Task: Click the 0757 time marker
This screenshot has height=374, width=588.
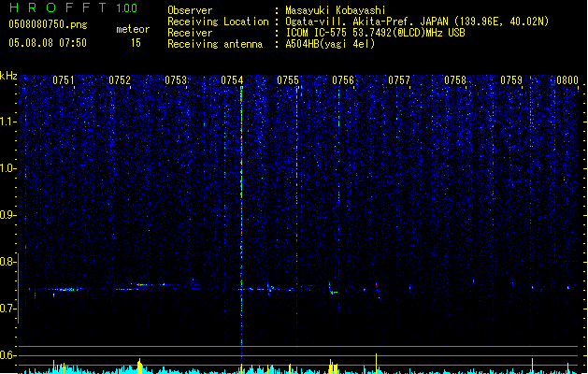Action: click(x=399, y=80)
